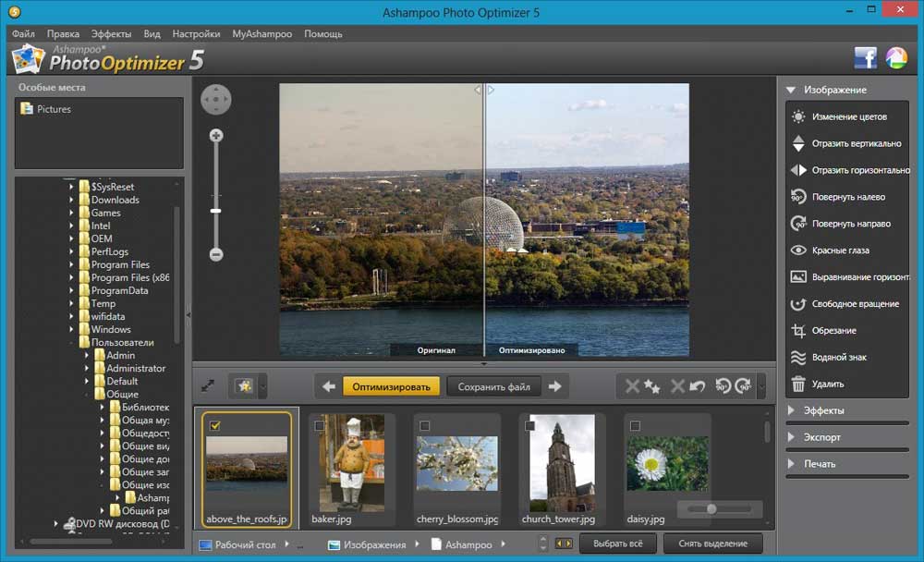Open the Файл menu
924x562 pixels.
tap(24, 33)
